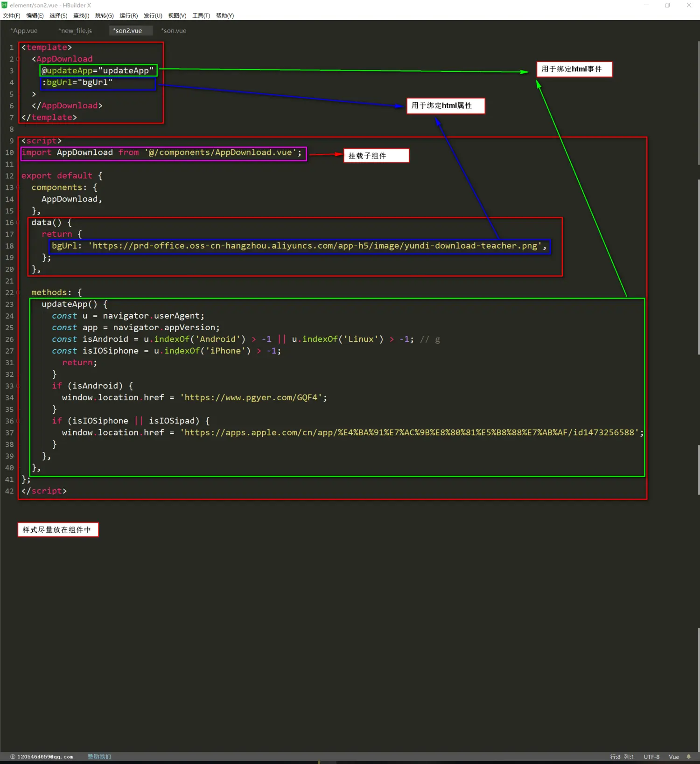Collapse the data() fold at line 16
The image size is (700, 764).
18,222
